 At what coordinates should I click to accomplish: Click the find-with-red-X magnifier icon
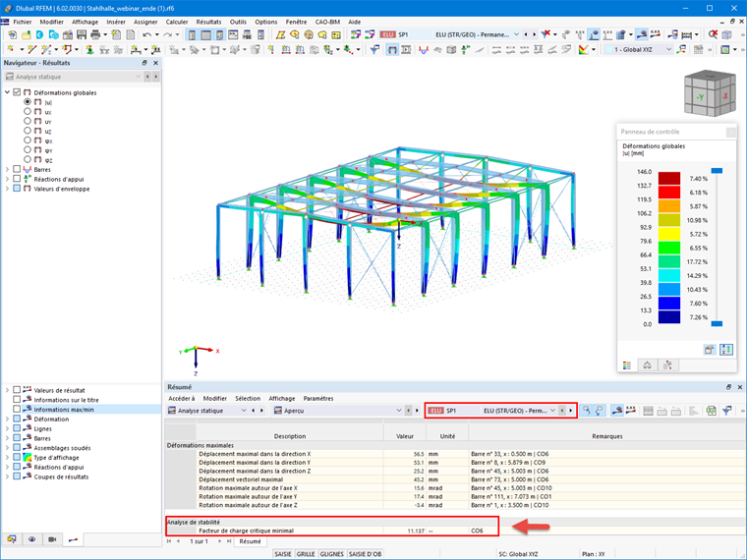pyautogui.click(x=714, y=34)
